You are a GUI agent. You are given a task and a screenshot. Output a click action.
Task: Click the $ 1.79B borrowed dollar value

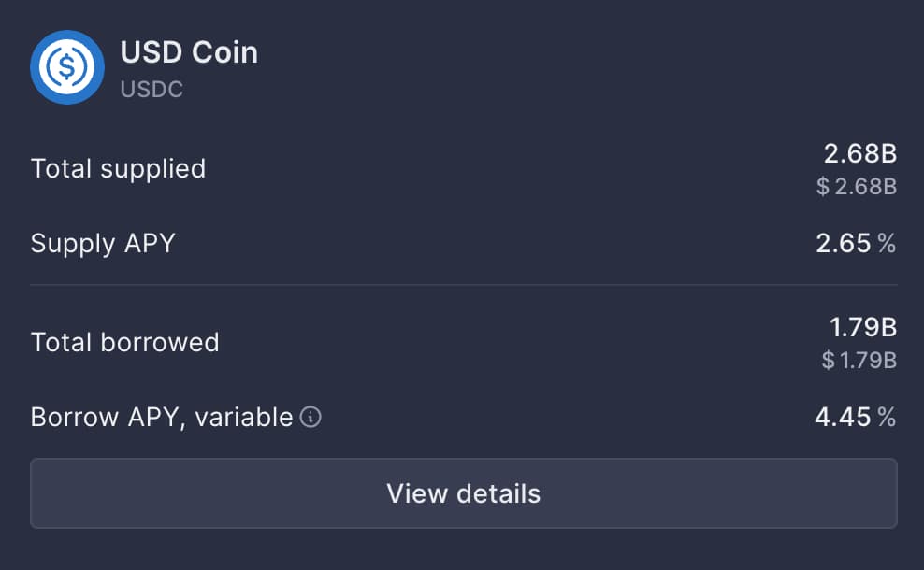click(x=859, y=359)
